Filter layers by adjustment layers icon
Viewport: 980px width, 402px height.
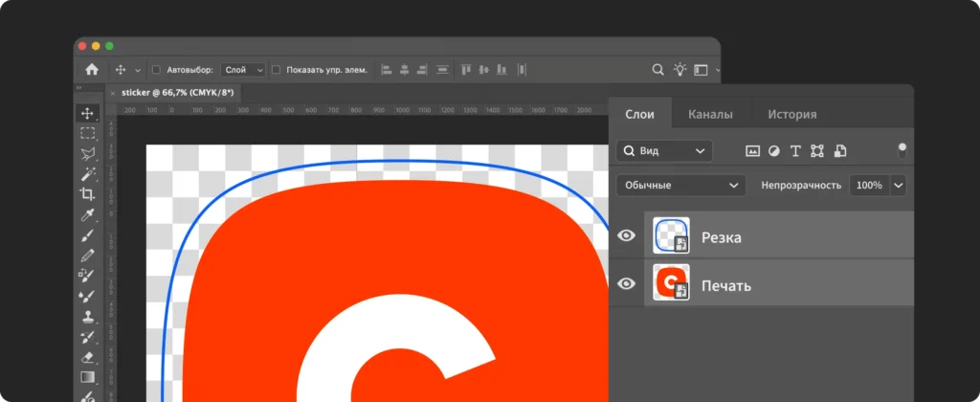pyautogui.click(x=773, y=150)
